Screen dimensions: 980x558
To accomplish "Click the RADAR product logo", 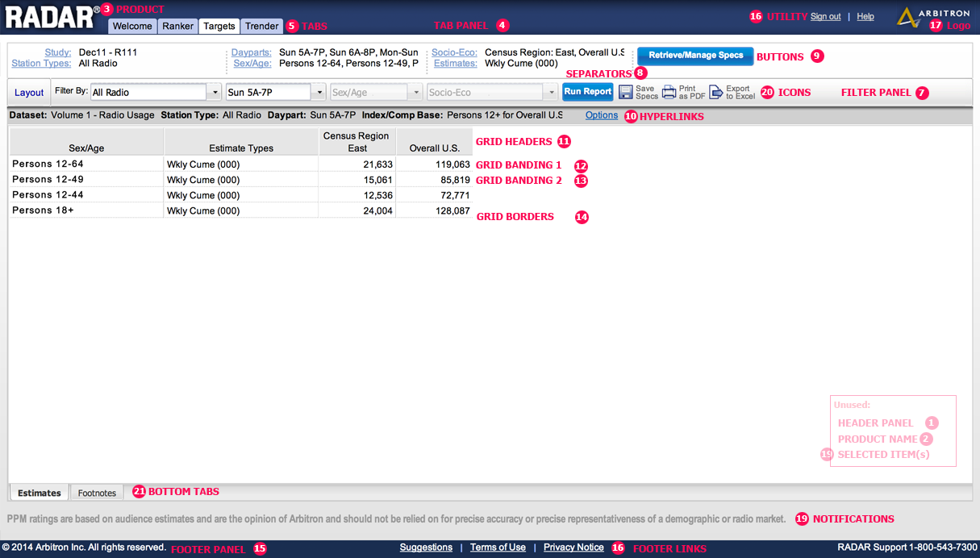I will pyautogui.click(x=53, y=17).
